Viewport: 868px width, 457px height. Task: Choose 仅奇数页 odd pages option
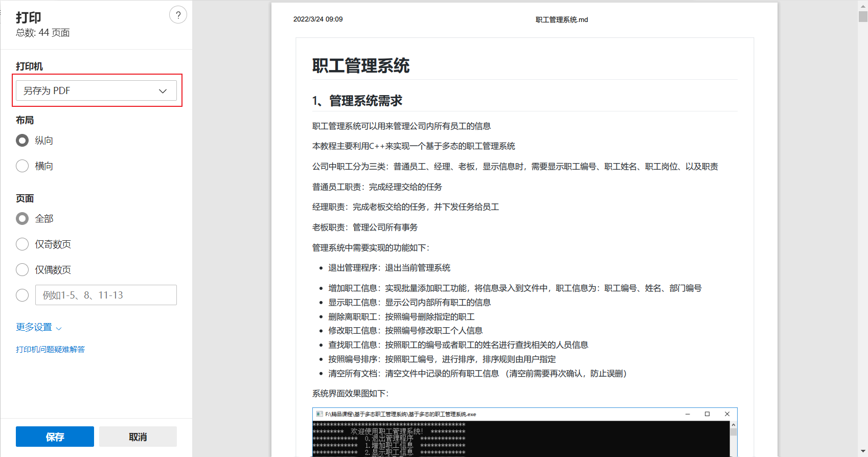(22, 244)
